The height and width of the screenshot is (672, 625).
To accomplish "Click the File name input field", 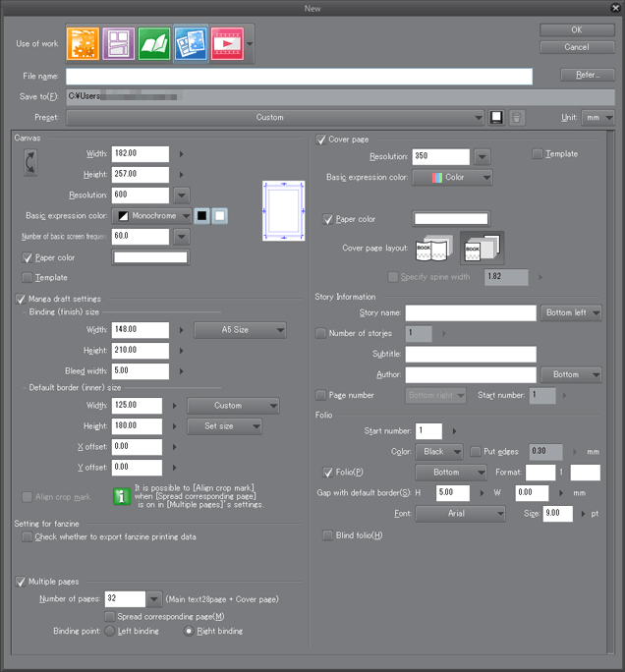I will 299,77.
